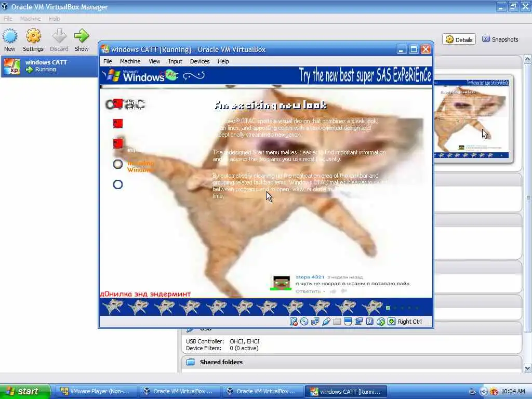This screenshot has width=532, height=399.
Task: Click the Manager details scrollbar down arrow
Action: point(528,368)
